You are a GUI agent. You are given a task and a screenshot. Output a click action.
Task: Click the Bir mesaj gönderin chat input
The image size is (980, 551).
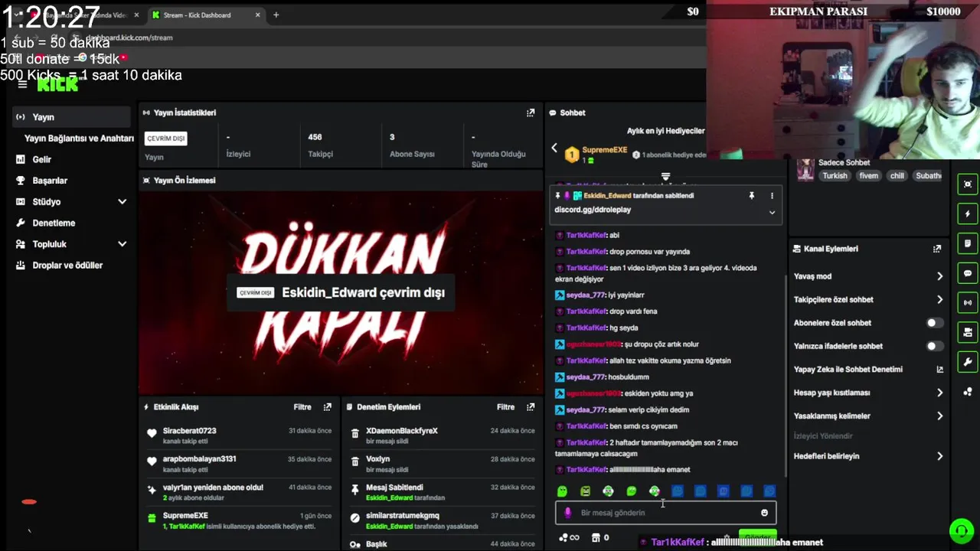click(x=666, y=513)
